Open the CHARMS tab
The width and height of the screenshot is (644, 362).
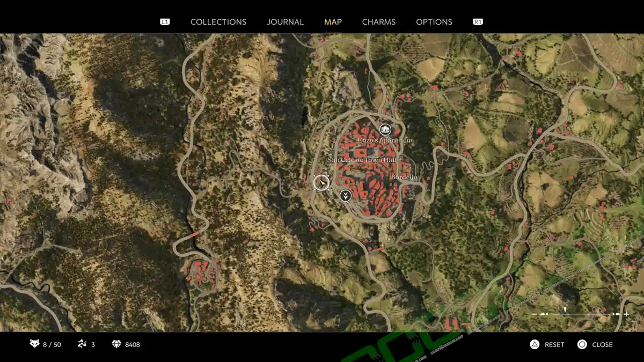click(379, 22)
